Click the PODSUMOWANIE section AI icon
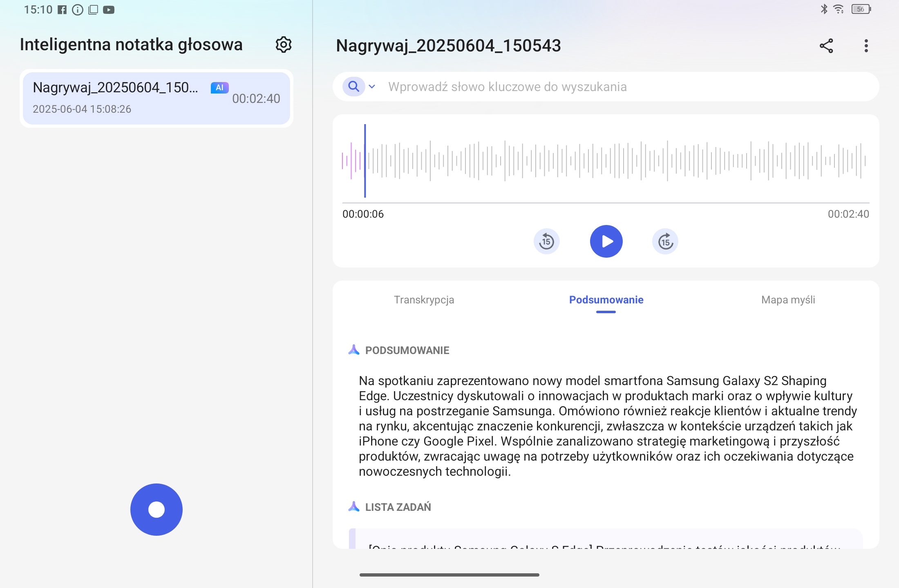899x588 pixels. [354, 350]
